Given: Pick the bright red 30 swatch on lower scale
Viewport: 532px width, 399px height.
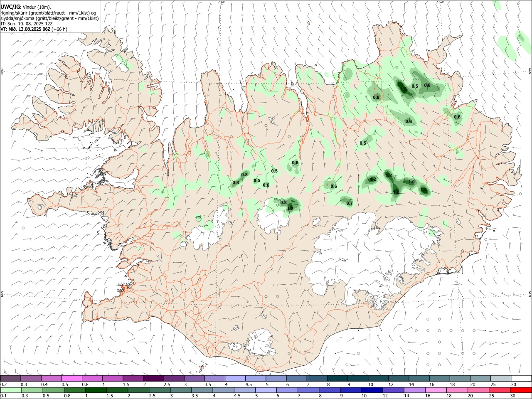Looking at the screenshot, I should [x=520, y=390].
